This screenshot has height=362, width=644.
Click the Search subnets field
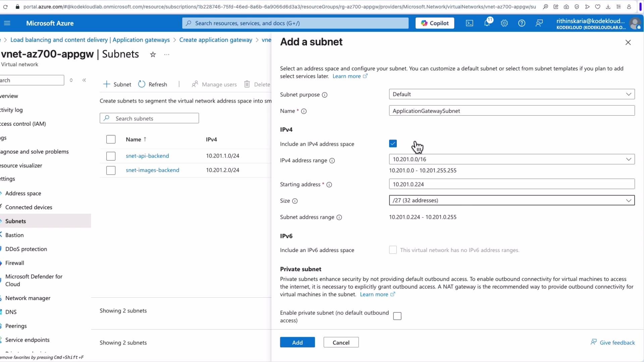pos(149,118)
